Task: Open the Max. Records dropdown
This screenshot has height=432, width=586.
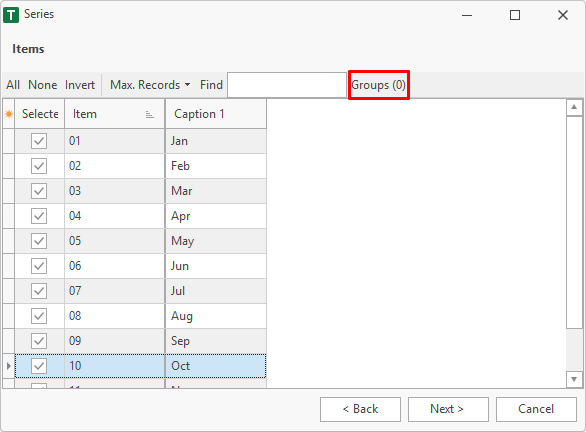Action: coord(150,85)
